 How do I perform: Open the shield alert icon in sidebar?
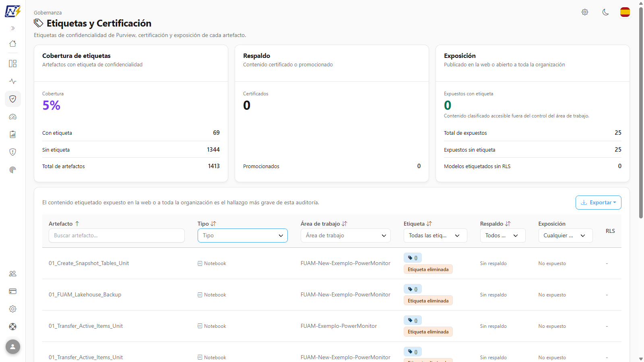pos(13,152)
